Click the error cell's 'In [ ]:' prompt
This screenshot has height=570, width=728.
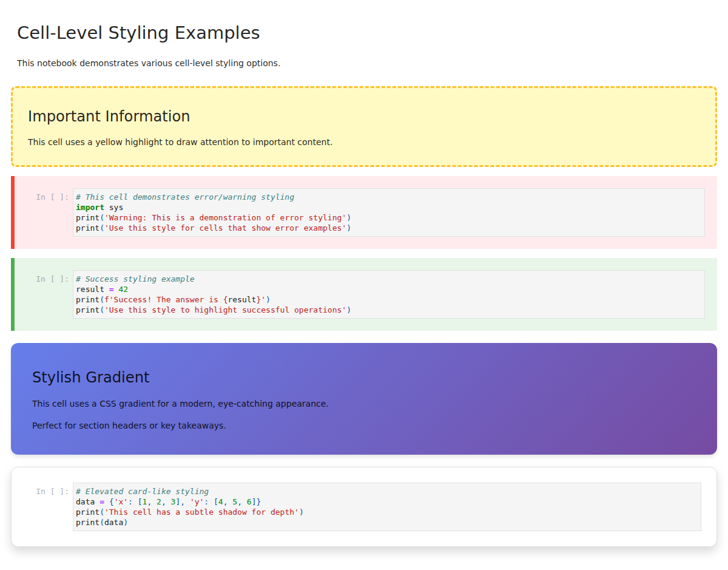52,197
